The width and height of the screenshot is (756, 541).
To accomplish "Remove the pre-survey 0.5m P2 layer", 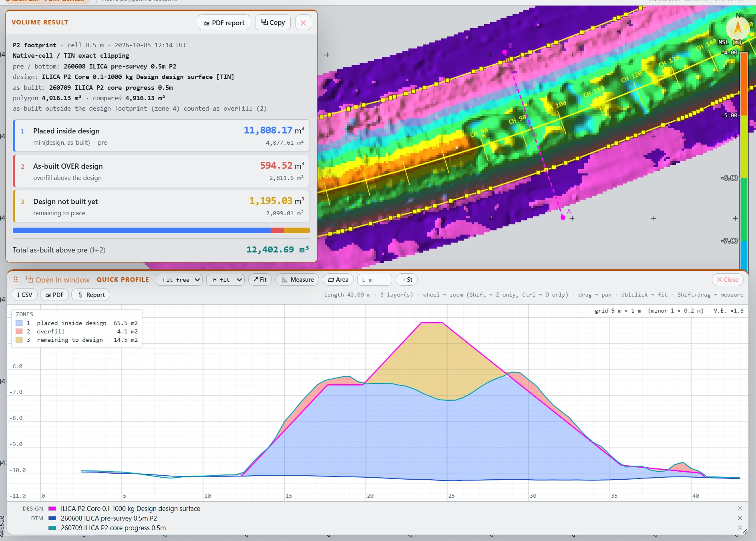I will tap(740, 518).
